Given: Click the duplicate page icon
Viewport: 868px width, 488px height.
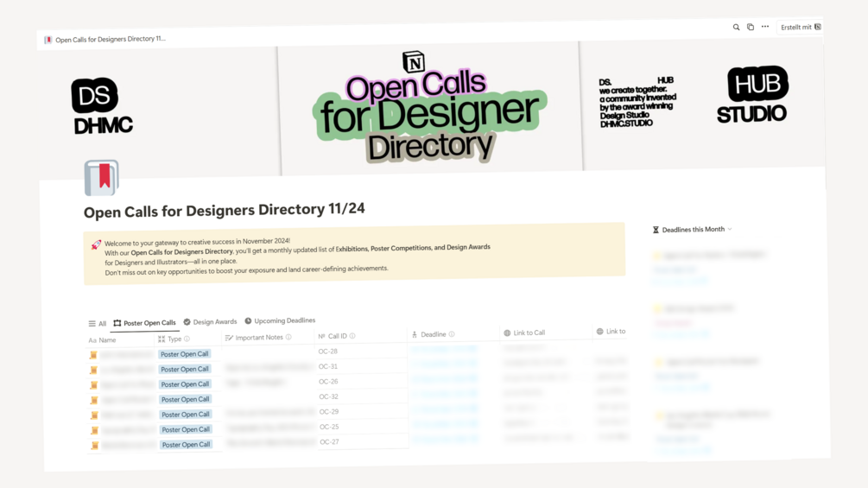Looking at the screenshot, I should (x=751, y=27).
